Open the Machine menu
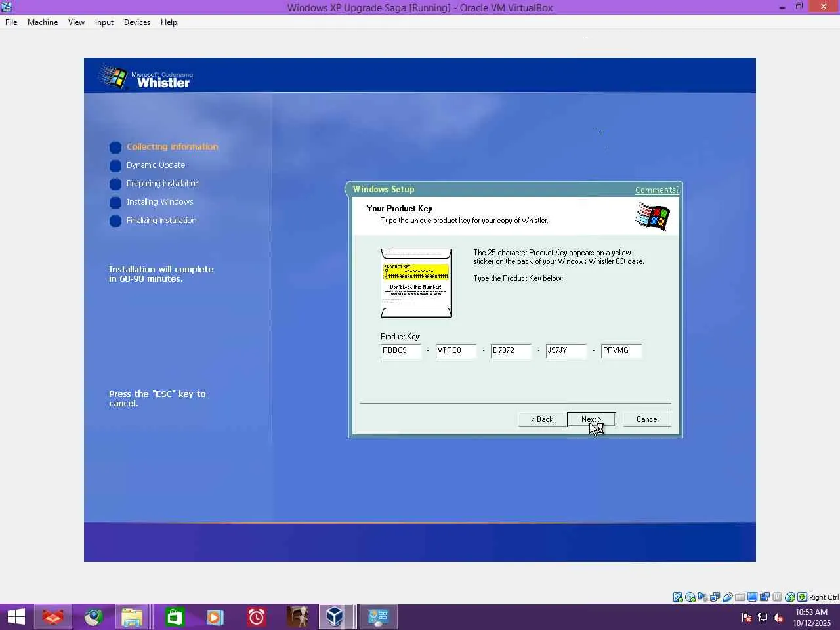 (x=43, y=22)
